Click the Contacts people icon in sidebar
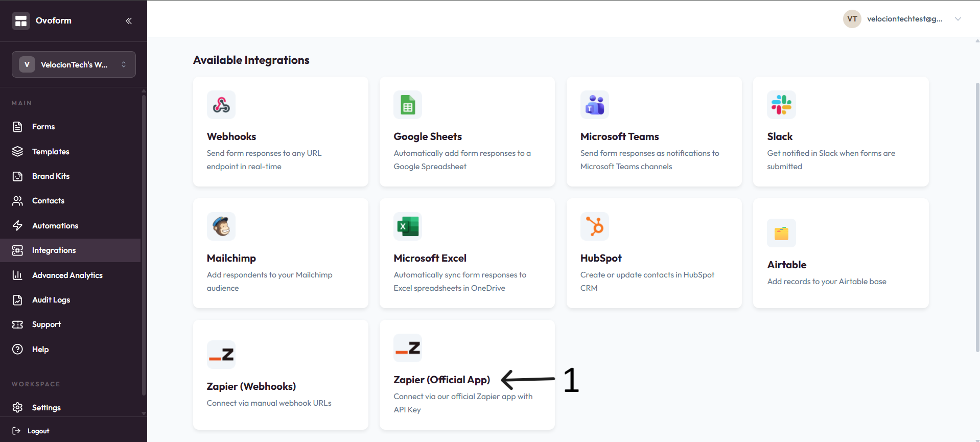This screenshot has height=442, width=980. [17, 201]
